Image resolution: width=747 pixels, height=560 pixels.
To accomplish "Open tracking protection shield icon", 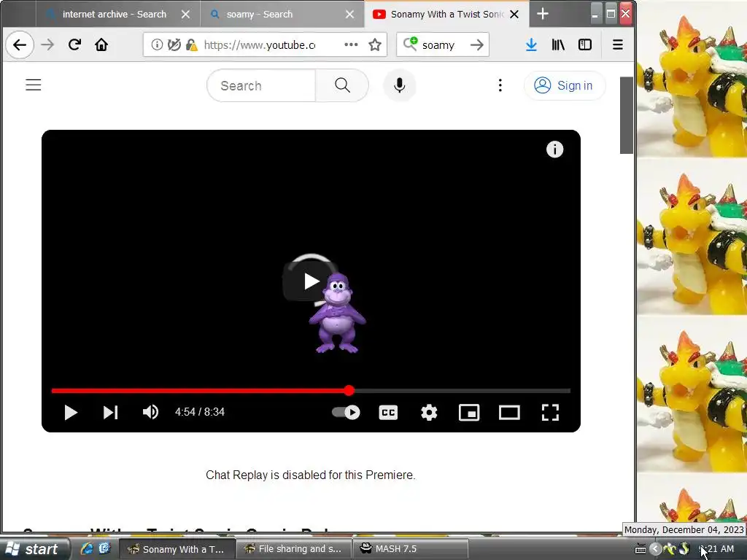I will pyautogui.click(x=174, y=44).
